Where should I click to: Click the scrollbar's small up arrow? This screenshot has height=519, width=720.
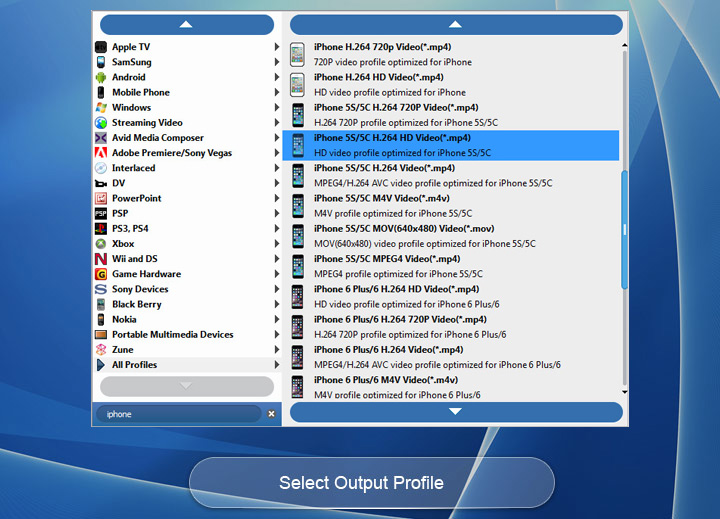pos(624,45)
